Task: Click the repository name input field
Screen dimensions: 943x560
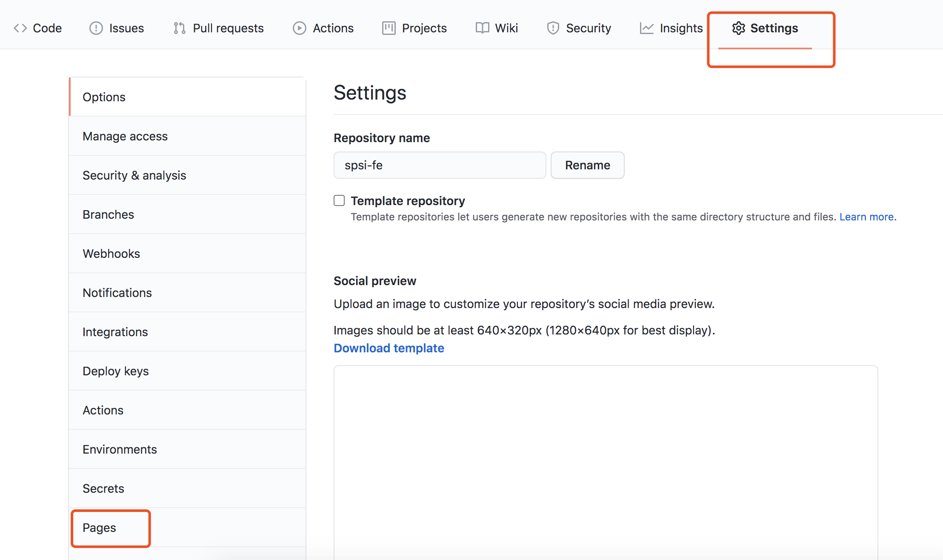Action: (x=440, y=165)
